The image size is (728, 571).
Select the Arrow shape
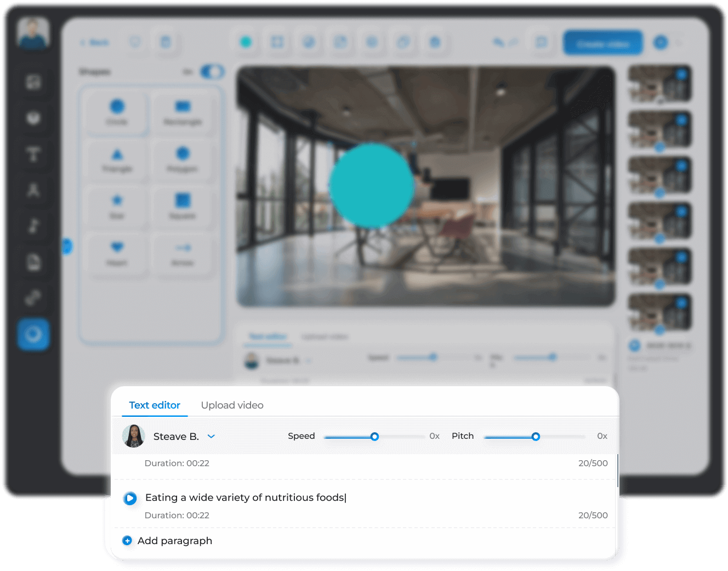(x=181, y=254)
